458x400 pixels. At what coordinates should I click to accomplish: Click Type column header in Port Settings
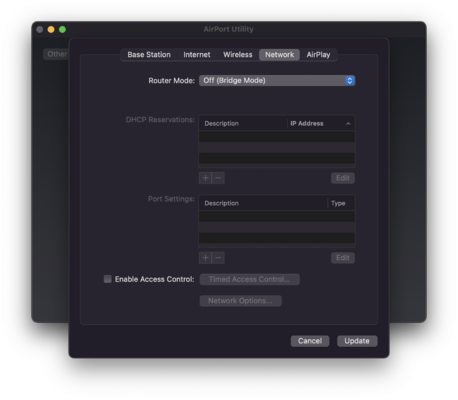click(x=341, y=203)
